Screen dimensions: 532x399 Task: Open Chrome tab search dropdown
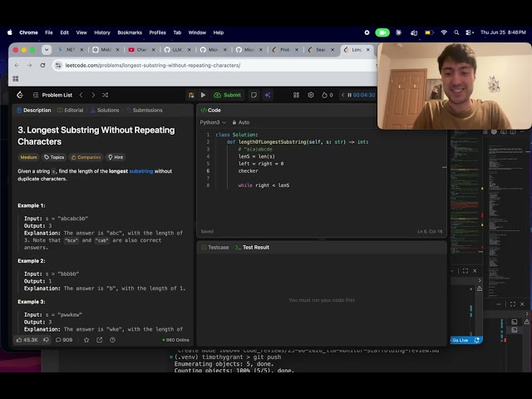click(47, 50)
